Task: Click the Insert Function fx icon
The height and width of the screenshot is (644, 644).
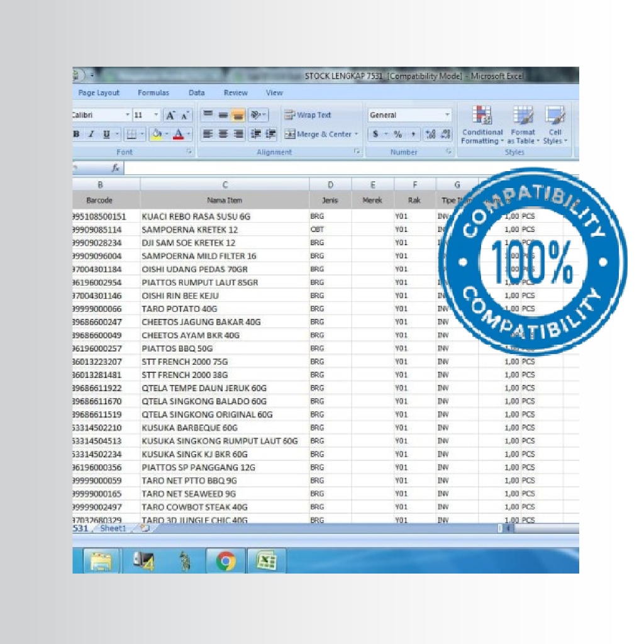Action: click(116, 167)
